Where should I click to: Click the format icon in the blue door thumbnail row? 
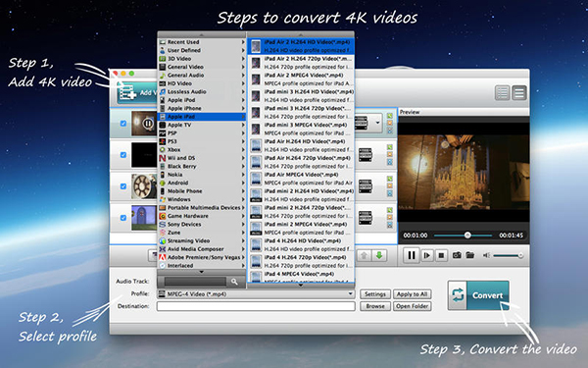pos(365,218)
